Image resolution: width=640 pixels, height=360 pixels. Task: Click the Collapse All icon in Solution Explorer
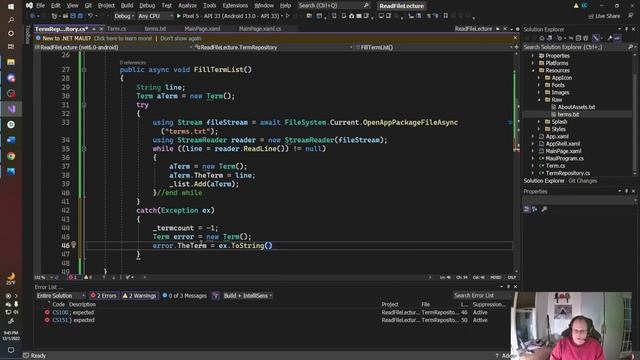tap(578, 38)
